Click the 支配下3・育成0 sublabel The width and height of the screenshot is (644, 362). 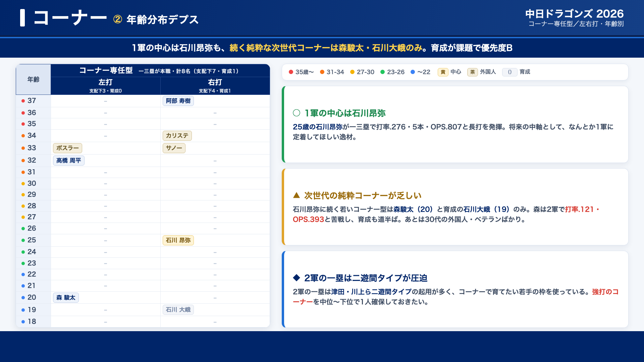[106, 91]
